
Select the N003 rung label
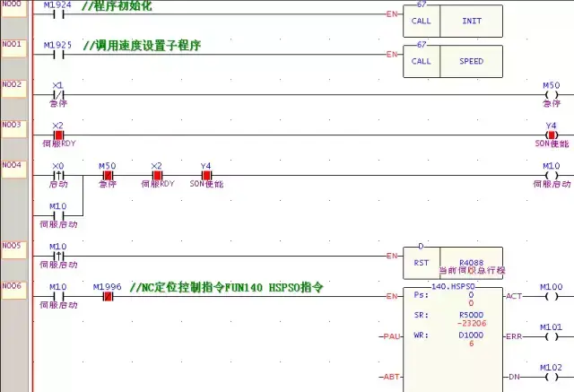[14, 128]
